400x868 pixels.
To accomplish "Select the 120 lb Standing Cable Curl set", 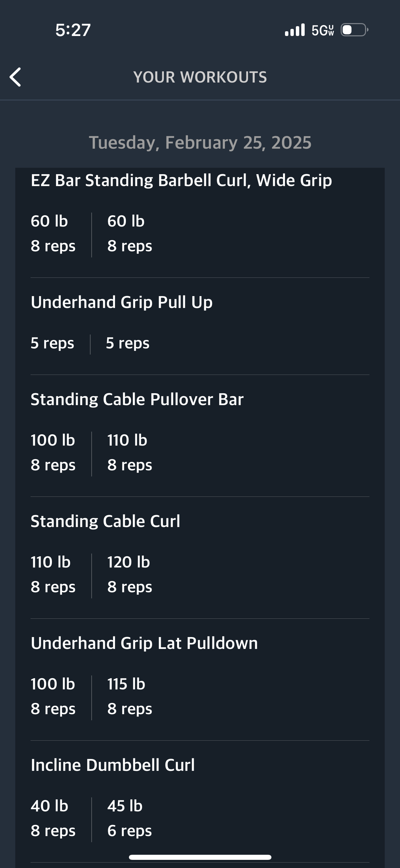I will [129, 574].
